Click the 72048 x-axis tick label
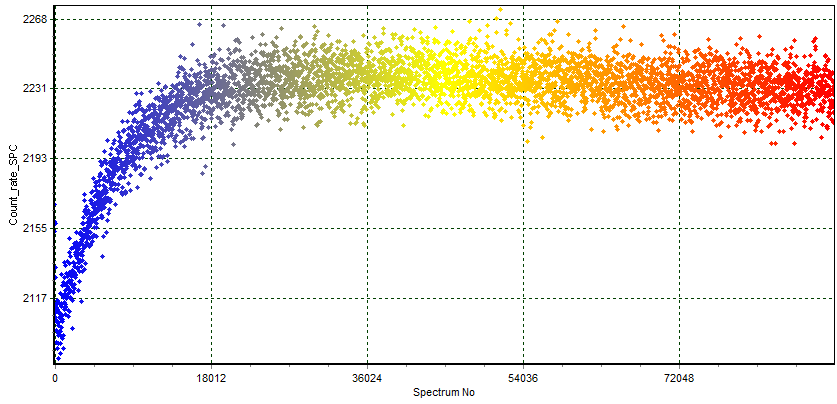Screen dimensions: 837x404 [679, 379]
